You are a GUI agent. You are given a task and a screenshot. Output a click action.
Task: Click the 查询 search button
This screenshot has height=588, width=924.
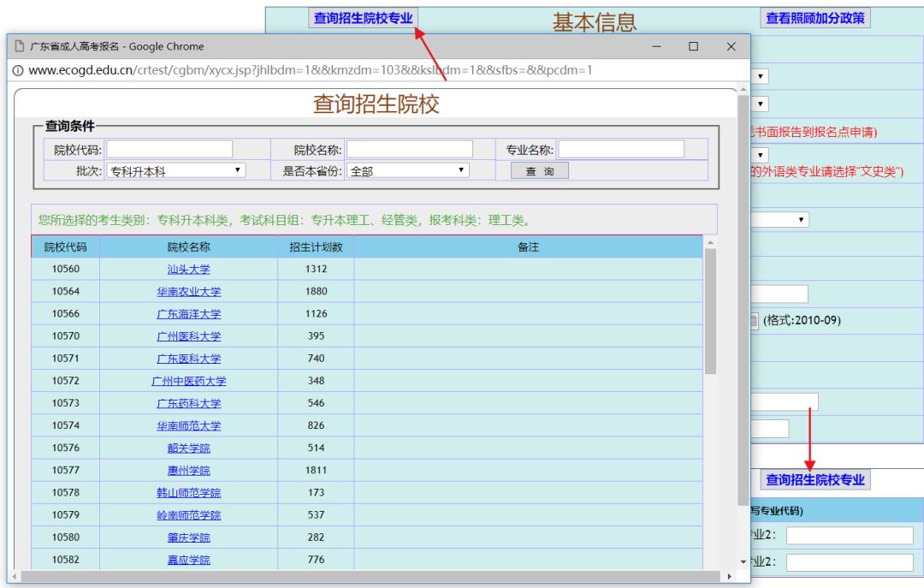pos(540,171)
